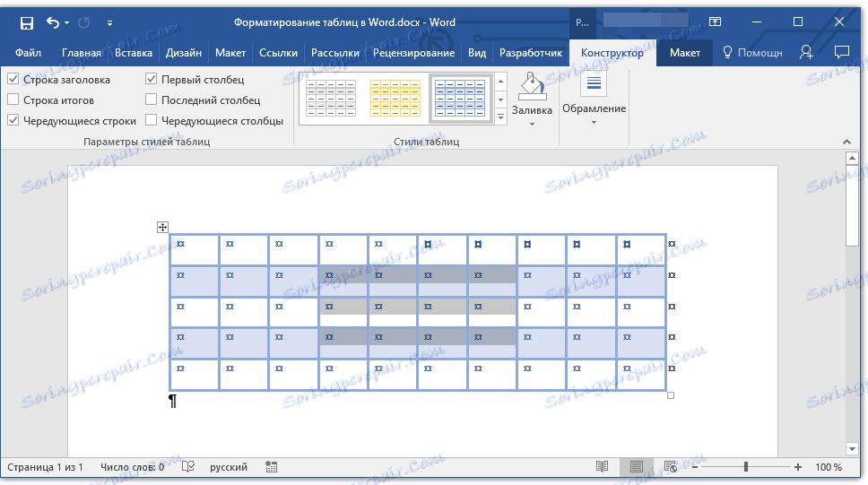Switch to Web Layout view icon

671,467
